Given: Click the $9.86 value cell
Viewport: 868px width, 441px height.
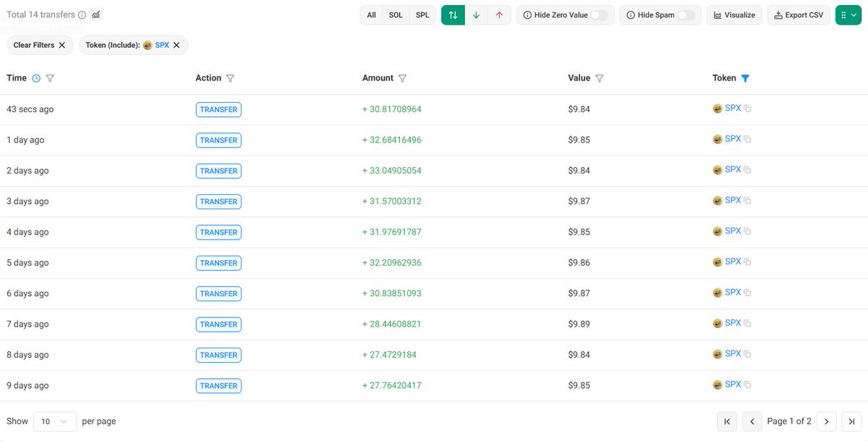Looking at the screenshot, I should click(x=579, y=263).
